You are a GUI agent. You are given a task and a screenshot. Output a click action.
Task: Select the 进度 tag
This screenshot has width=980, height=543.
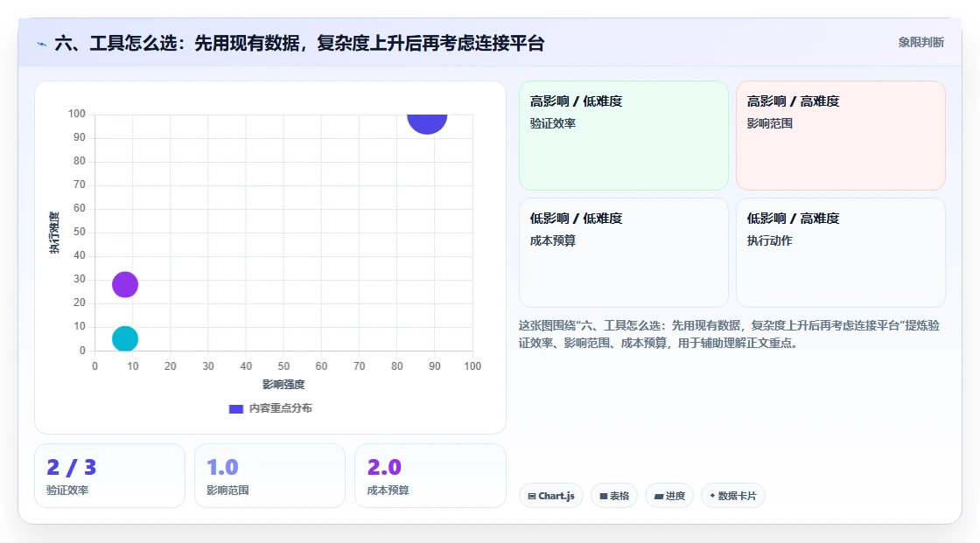(x=669, y=496)
